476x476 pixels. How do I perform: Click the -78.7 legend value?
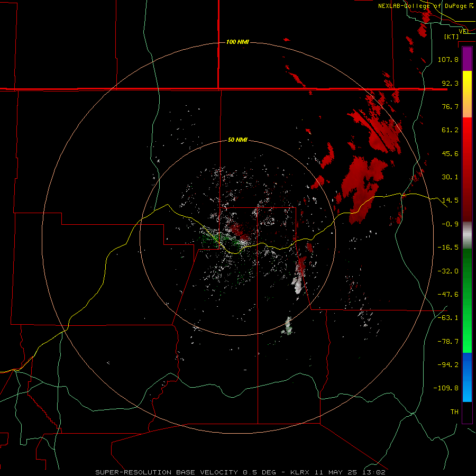tap(448, 342)
